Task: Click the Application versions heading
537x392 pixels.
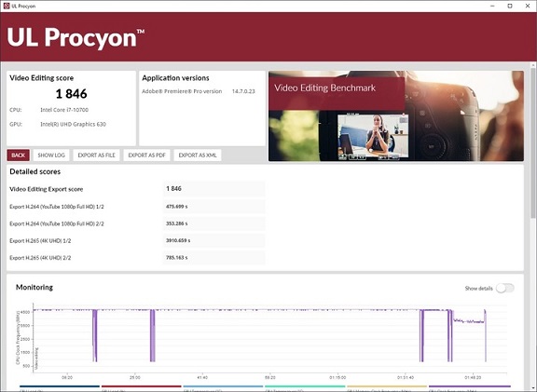Action: (x=175, y=78)
